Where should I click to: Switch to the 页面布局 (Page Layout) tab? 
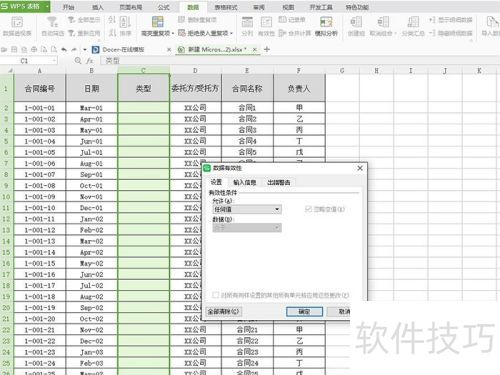click(131, 7)
